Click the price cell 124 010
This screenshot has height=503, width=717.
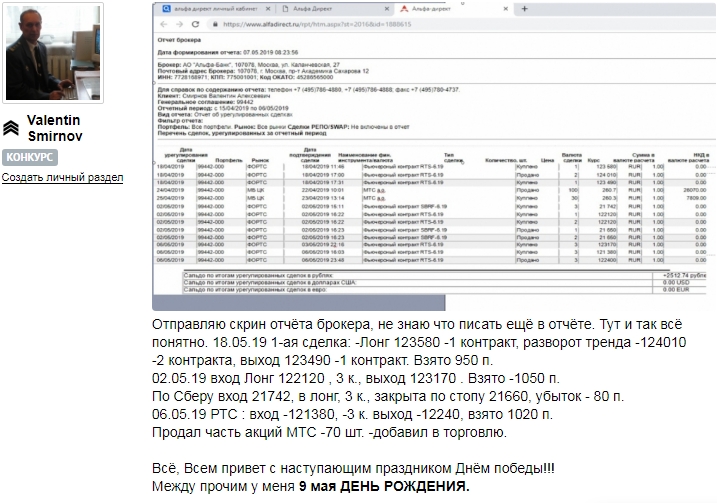coord(606,175)
